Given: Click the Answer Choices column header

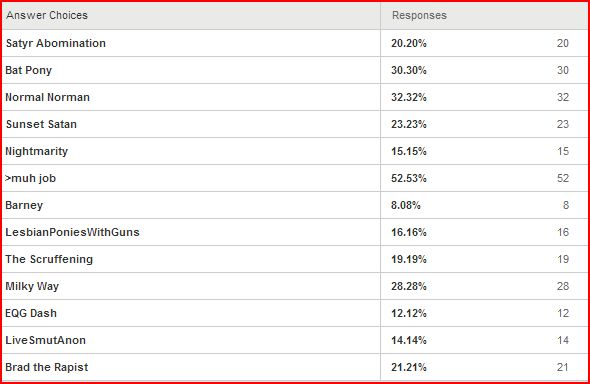Looking at the screenshot, I should 47,15.
